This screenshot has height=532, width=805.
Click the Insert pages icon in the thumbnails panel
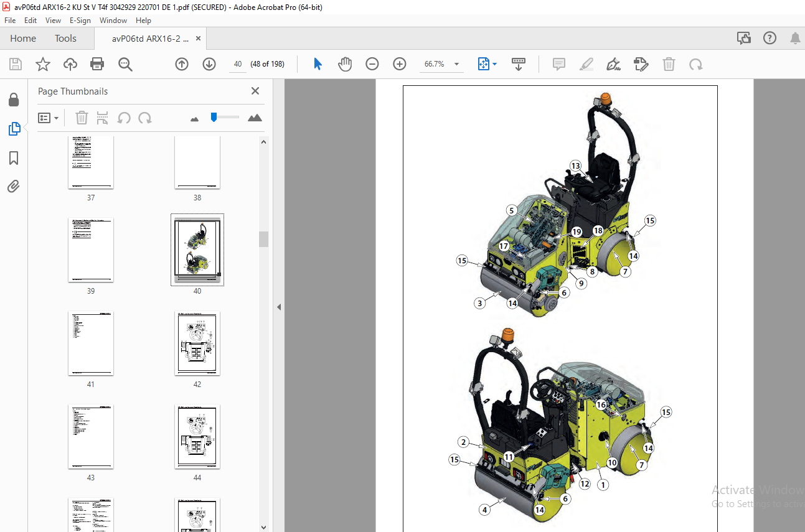click(103, 118)
